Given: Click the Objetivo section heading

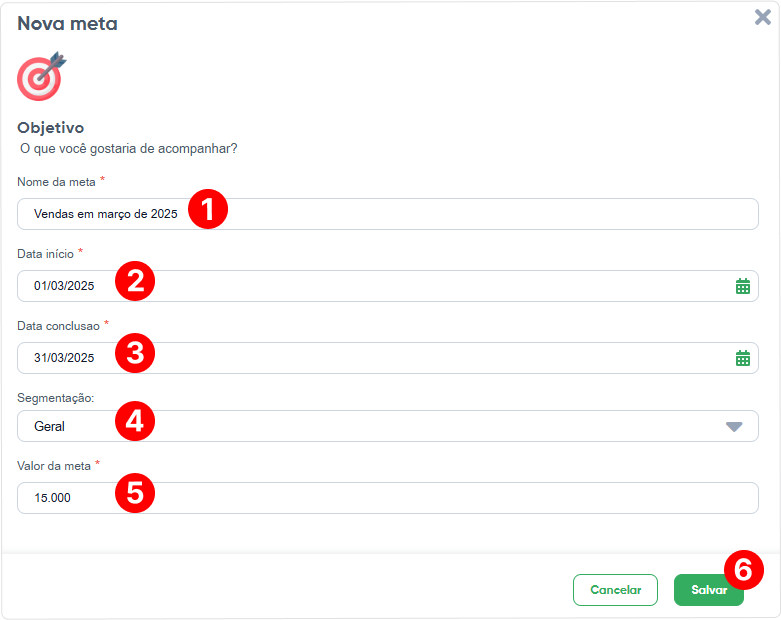Looking at the screenshot, I should 50,128.
